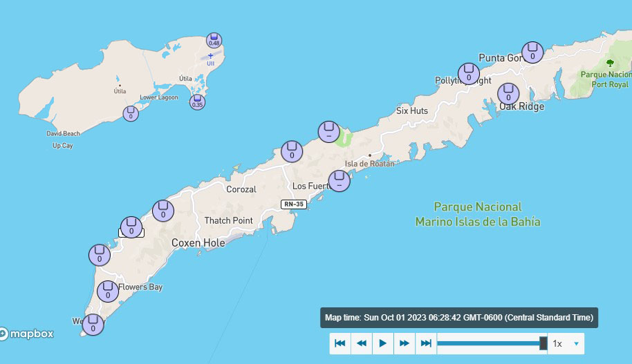Start map time playback
This screenshot has height=364, width=632.
coord(382,343)
